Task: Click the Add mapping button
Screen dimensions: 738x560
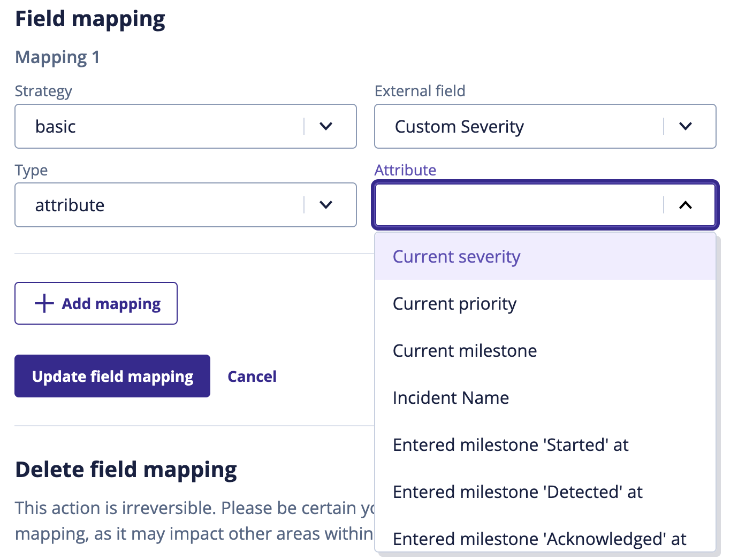Action: pos(96,303)
